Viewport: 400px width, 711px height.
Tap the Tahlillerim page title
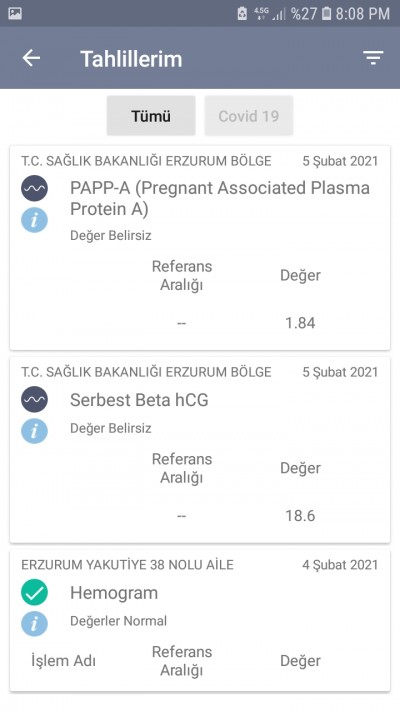pos(131,59)
